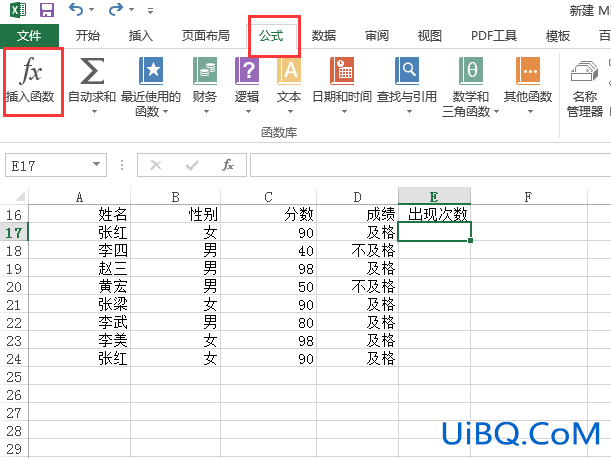
Task: Open the Financial (财务) functions library
Action: (x=205, y=87)
